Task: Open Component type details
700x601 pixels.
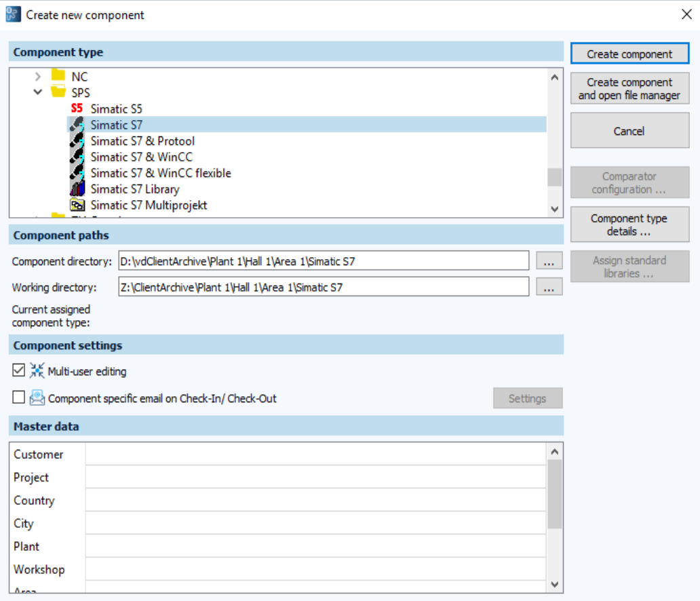Action: coord(629,224)
